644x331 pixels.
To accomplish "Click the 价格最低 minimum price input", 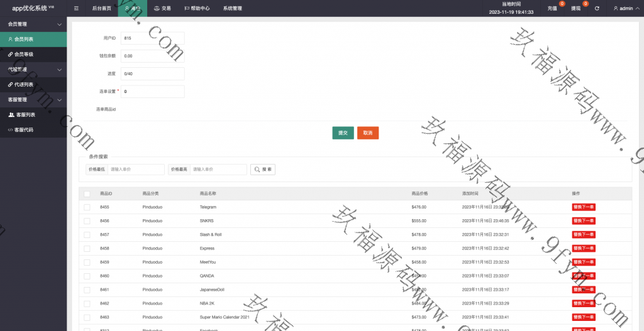I will point(136,170).
